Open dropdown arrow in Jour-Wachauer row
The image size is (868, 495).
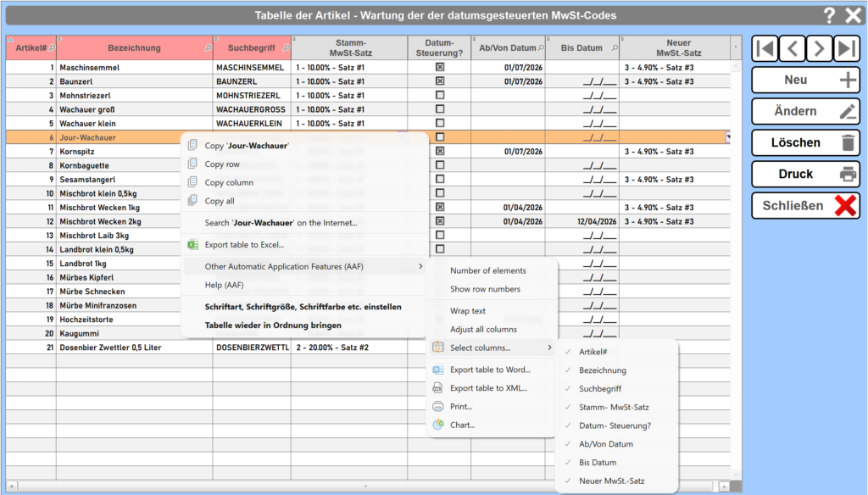728,137
